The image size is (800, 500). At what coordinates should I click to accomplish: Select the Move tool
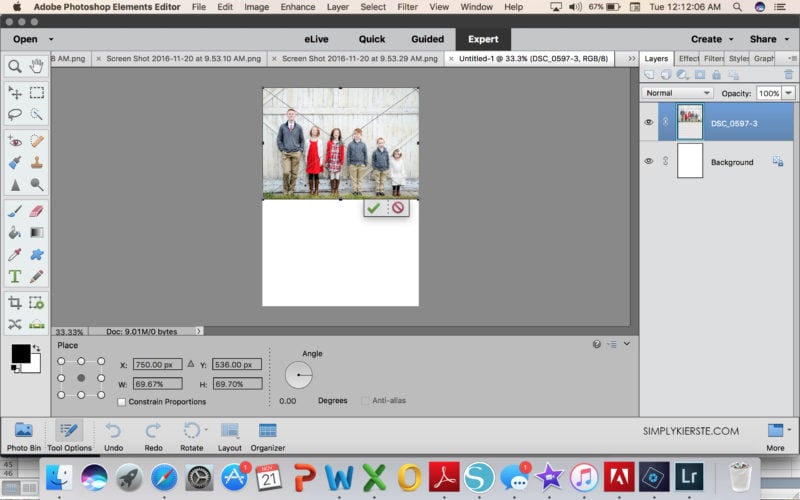[15, 93]
